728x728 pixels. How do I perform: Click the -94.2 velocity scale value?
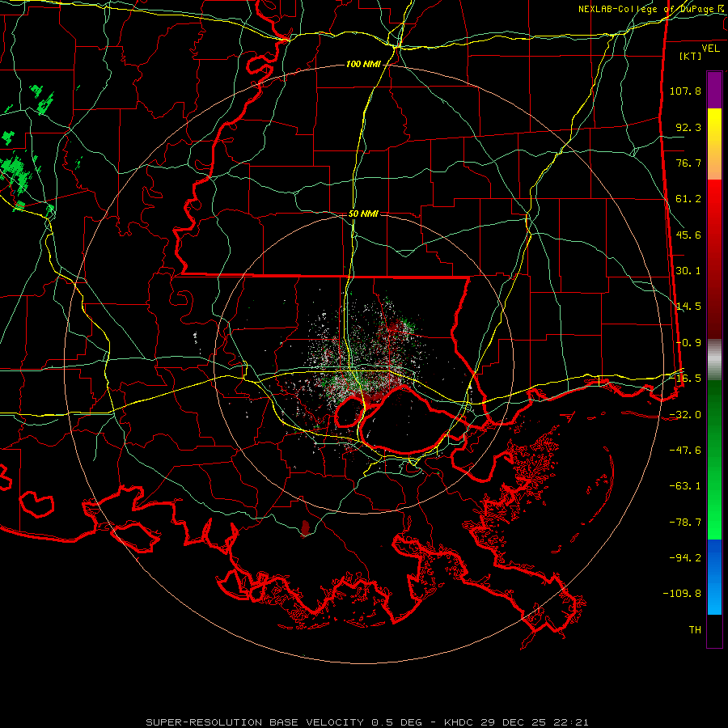[x=685, y=558]
